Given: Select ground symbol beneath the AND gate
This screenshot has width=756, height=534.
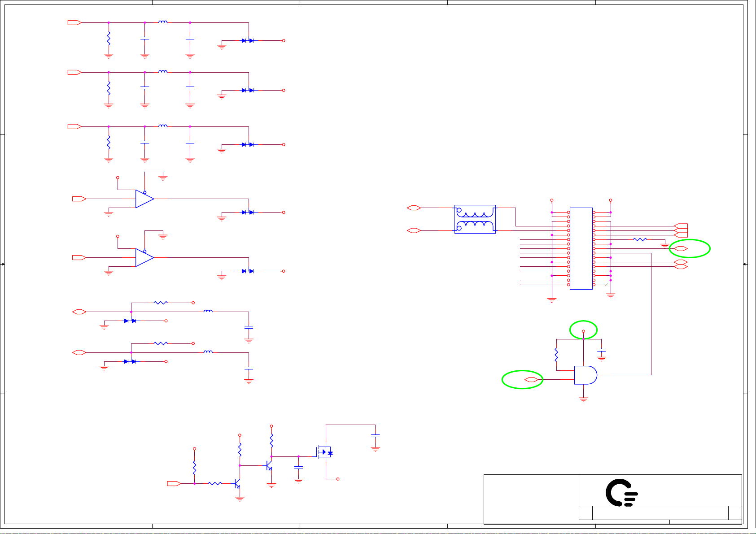Looking at the screenshot, I should pyautogui.click(x=583, y=399).
